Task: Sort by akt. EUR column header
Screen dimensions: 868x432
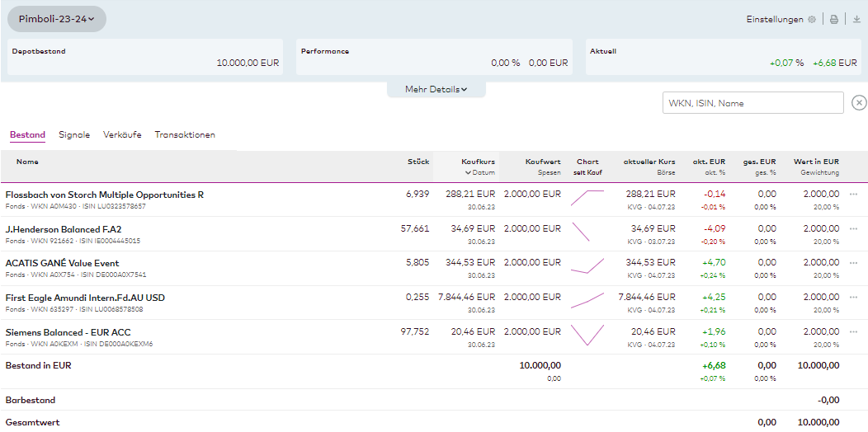Action: [709, 162]
